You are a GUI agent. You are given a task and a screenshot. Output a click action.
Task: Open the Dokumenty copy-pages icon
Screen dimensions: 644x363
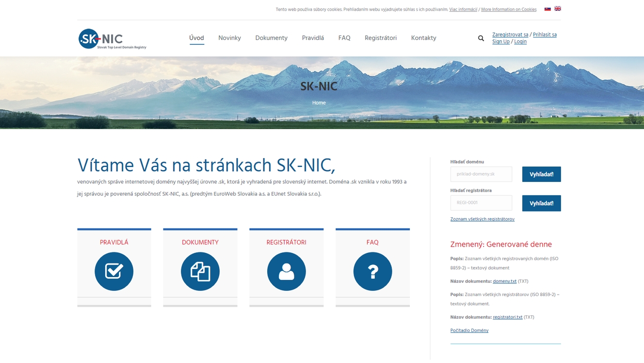click(200, 271)
